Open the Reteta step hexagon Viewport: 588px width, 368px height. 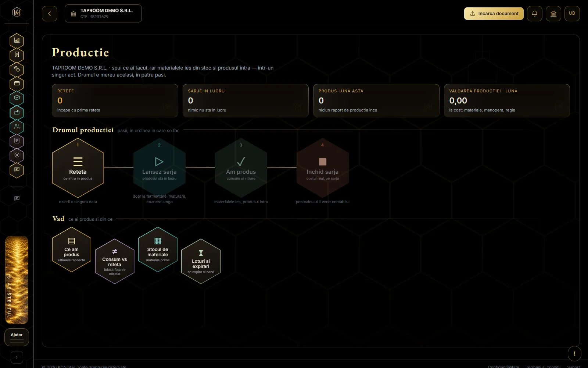click(x=78, y=168)
